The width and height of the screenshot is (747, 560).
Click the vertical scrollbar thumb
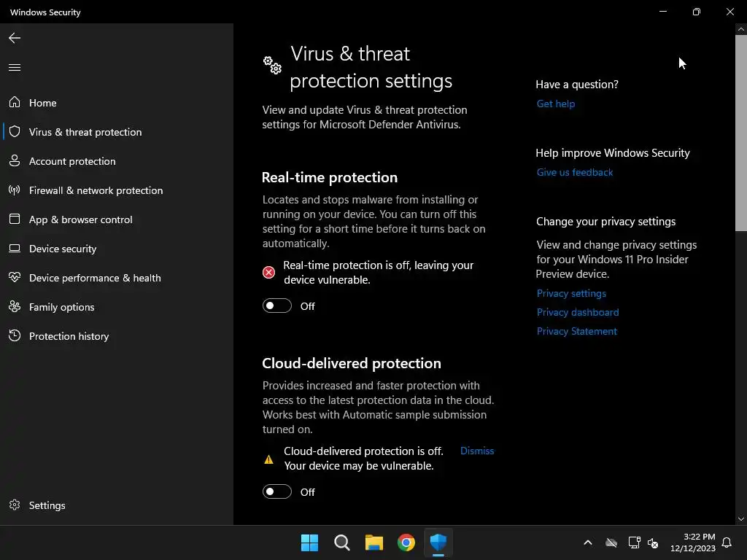click(741, 133)
